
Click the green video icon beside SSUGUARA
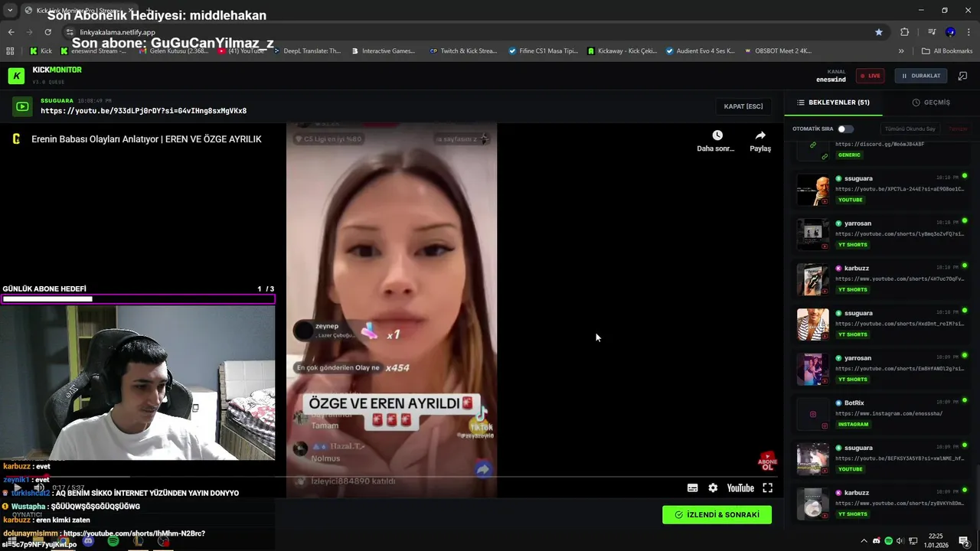coord(22,106)
